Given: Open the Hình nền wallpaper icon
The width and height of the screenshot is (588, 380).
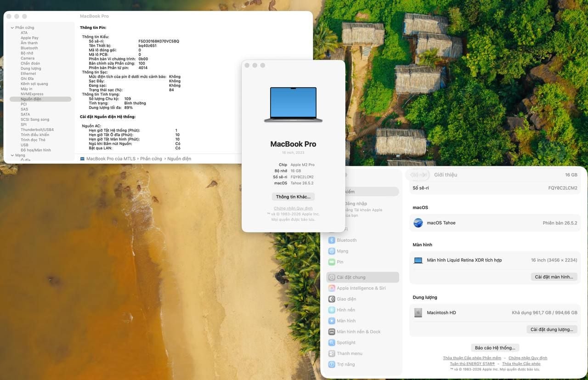Looking at the screenshot, I should (x=332, y=310).
